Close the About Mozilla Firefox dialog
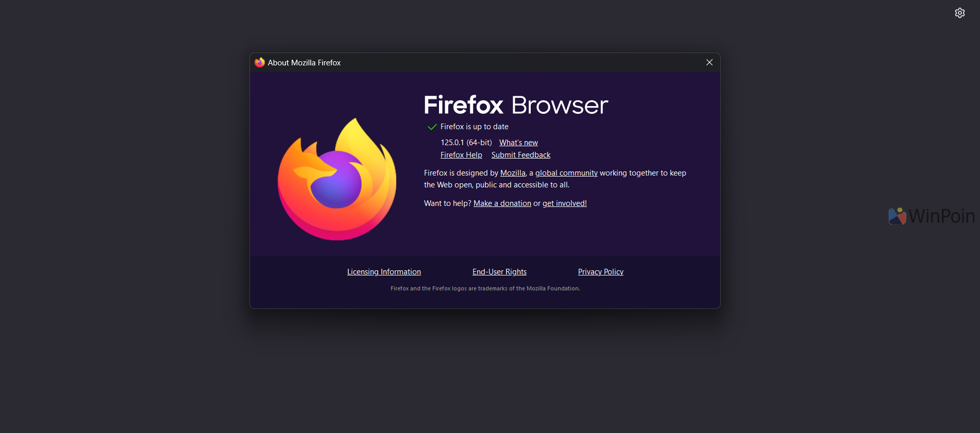Image resolution: width=980 pixels, height=433 pixels. [709, 62]
